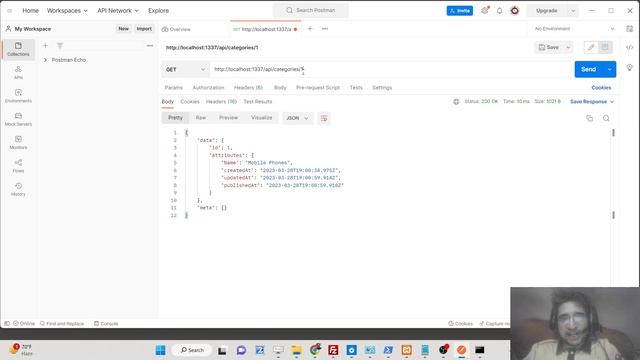Click the Import button in My Workspace
The height and width of the screenshot is (360, 640).
coord(144,29)
